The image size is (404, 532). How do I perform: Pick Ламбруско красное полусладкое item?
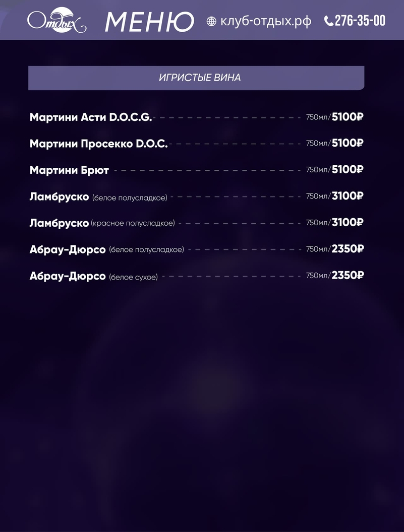(x=102, y=223)
